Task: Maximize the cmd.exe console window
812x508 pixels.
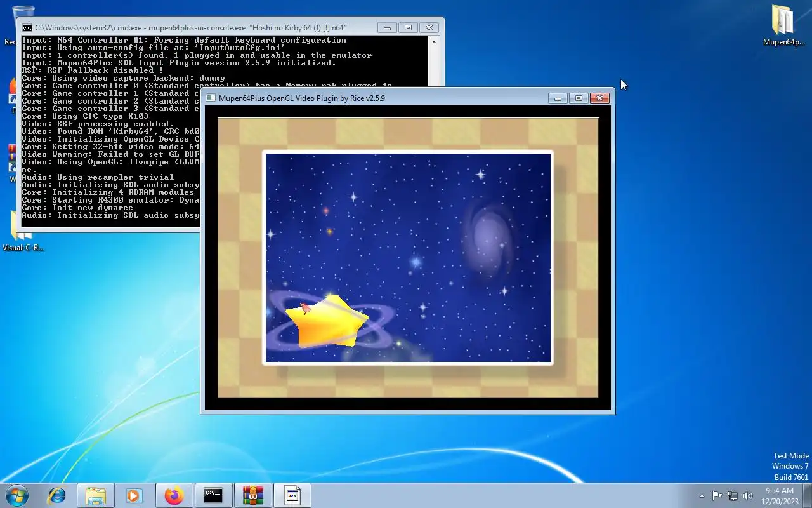Action: tap(408, 28)
